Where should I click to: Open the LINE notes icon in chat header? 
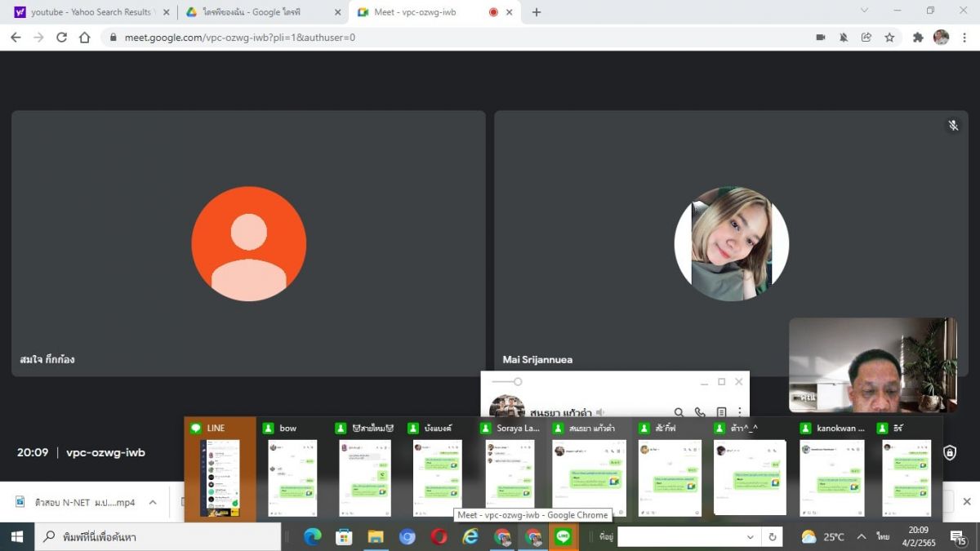tap(721, 413)
